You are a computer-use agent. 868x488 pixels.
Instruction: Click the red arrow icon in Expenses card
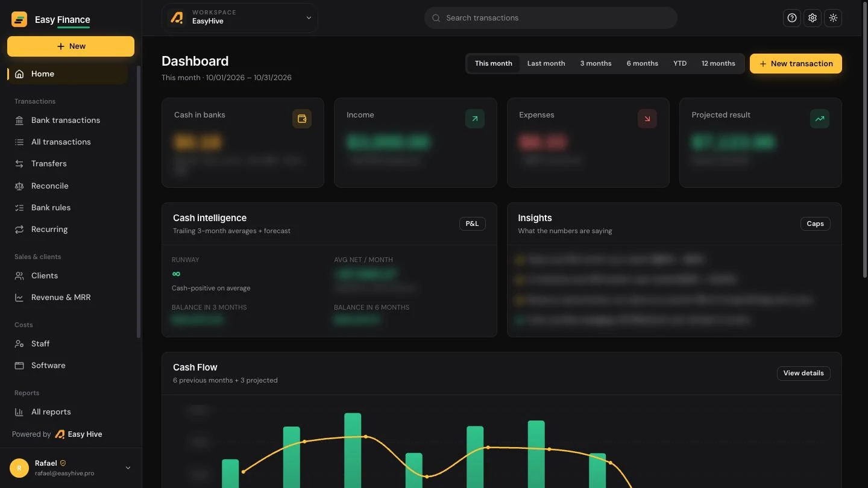point(647,119)
